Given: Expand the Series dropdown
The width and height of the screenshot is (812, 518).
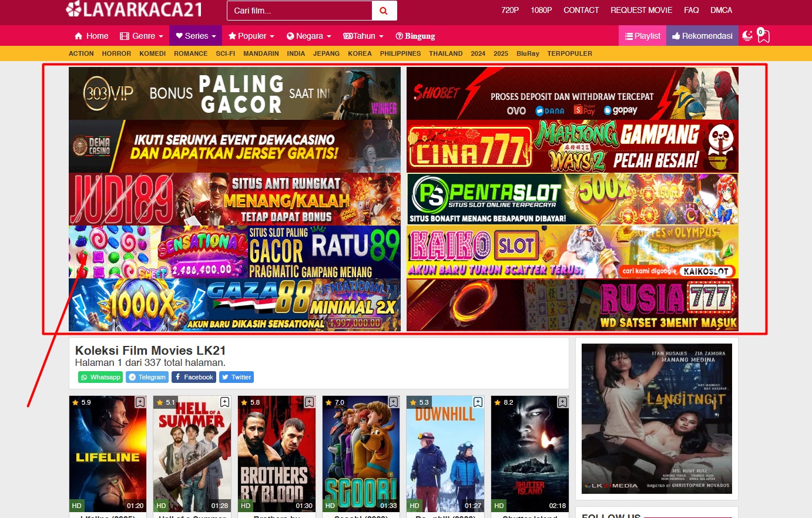Looking at the screenshot, I should point(196,36).
